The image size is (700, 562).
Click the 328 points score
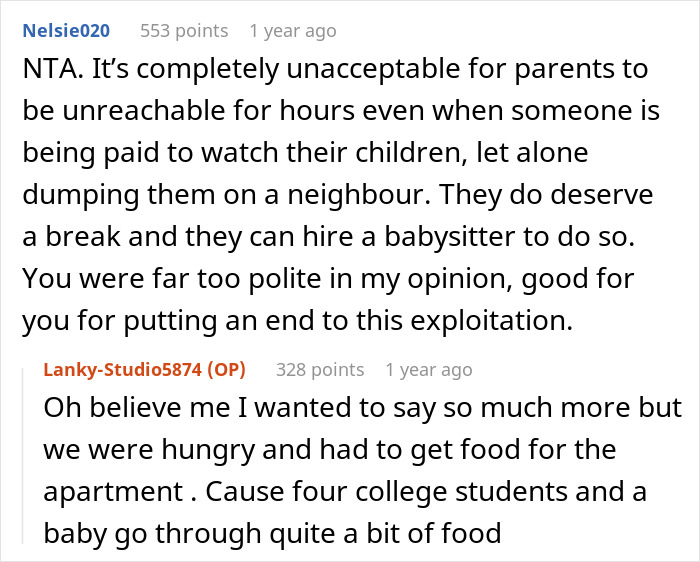click(x=319, y=370)
